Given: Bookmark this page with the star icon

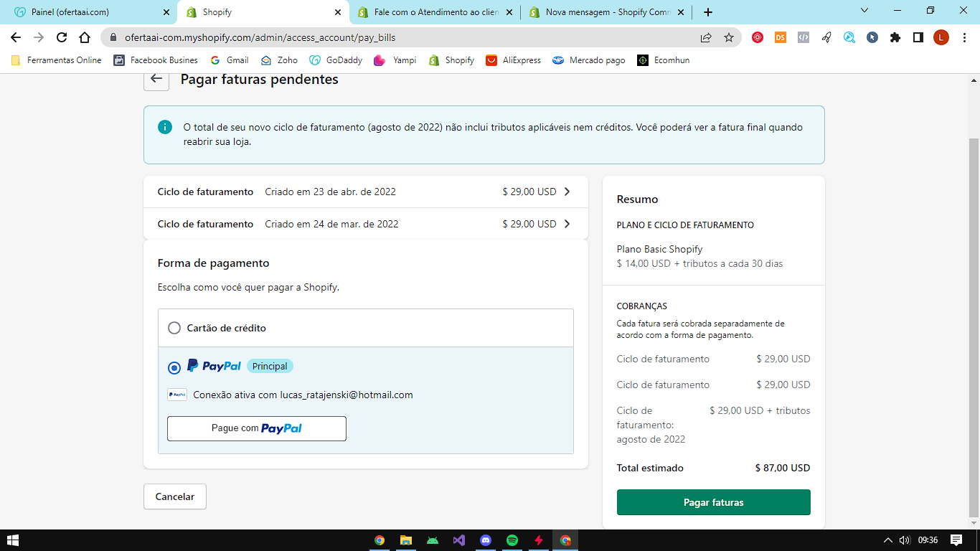Looking at the screenshot, I should click(x=729, y=37).
